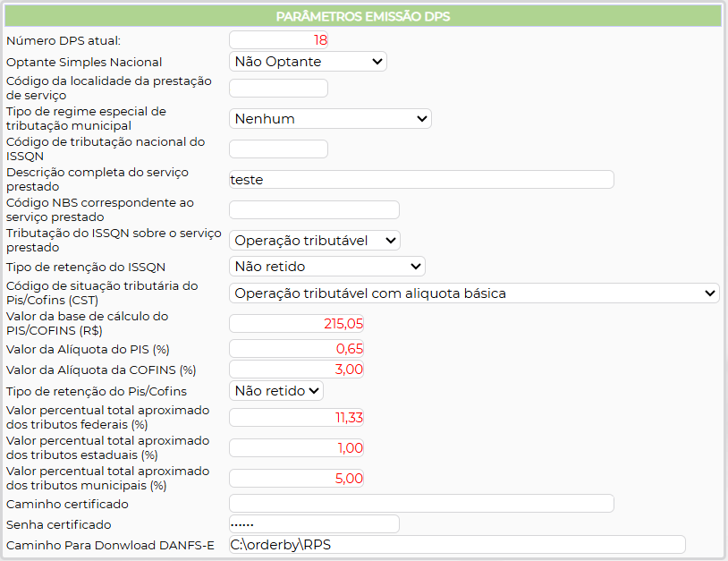The height and width of the screenshot is (561, 728).
Task: Open the Optante Simples Nacional dropdown
Action: coord(308,62)
